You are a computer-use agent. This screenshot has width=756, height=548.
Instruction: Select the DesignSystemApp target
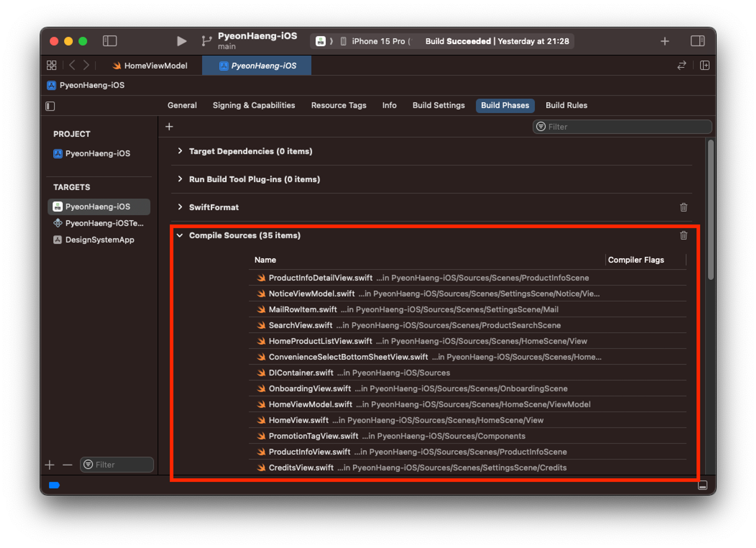coord(99,240)
